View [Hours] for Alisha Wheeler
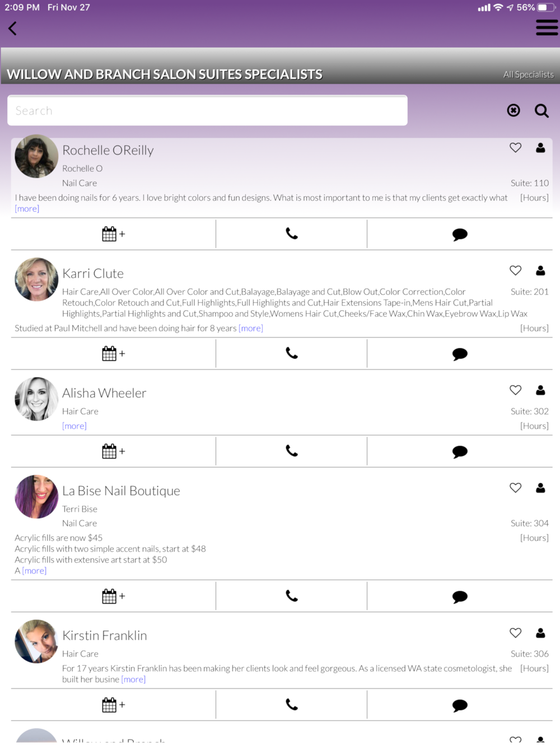The width and height of the screenshot is (560, 747). coord(534,426)
